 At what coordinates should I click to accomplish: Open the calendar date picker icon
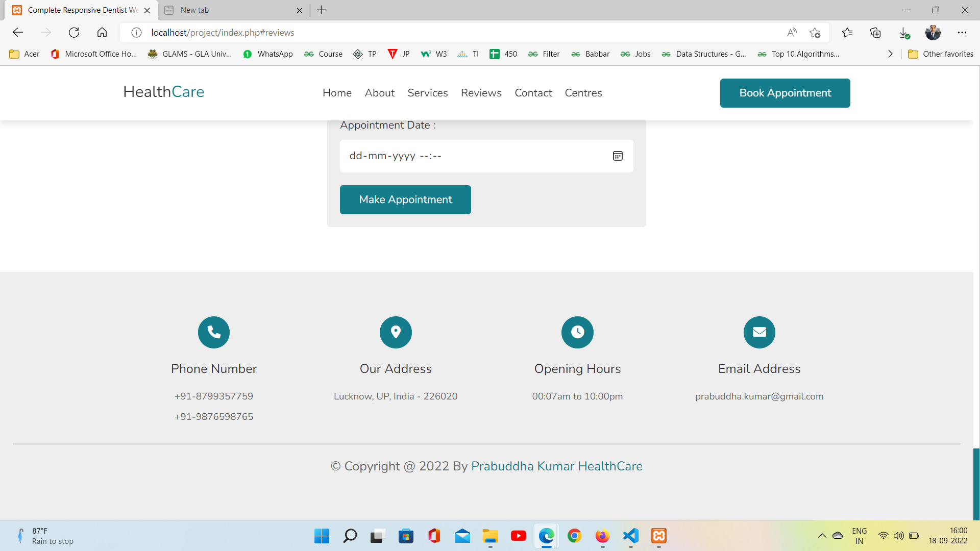coord(618,156)
